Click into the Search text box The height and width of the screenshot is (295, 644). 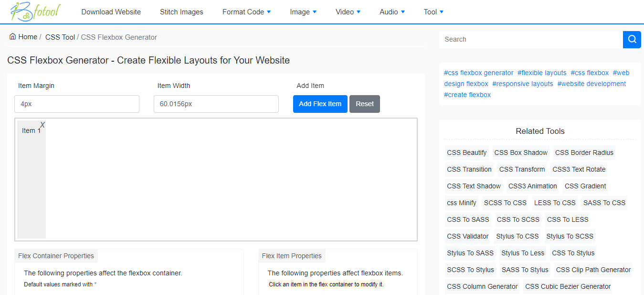530,39
